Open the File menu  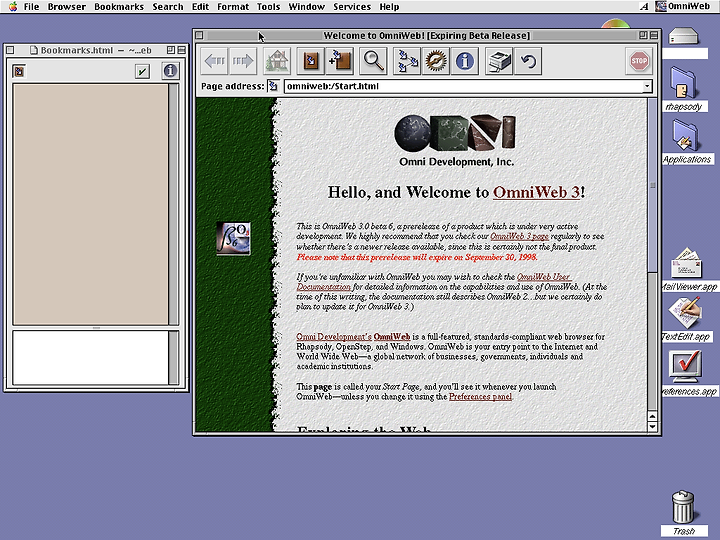[31, 6]
